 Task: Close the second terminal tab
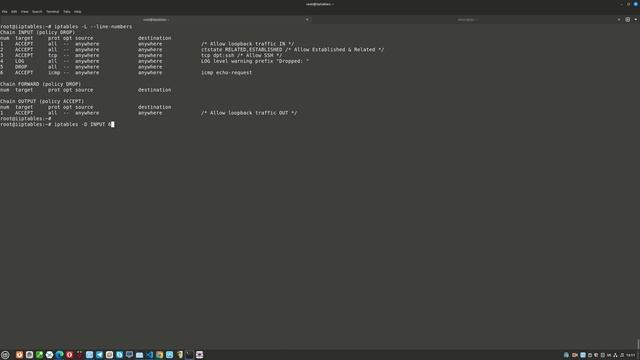(x=619, y=20)
